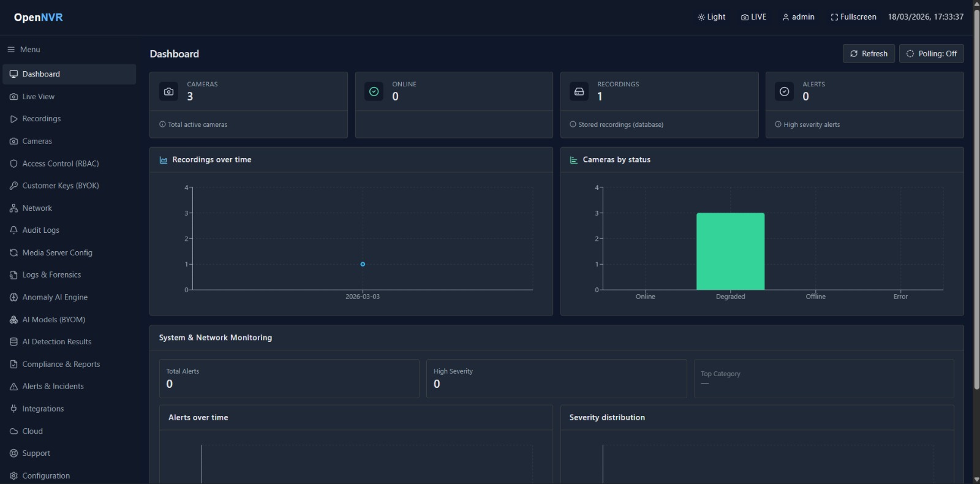Click the info icon beside High severity alerts

[x=778, y=124]
